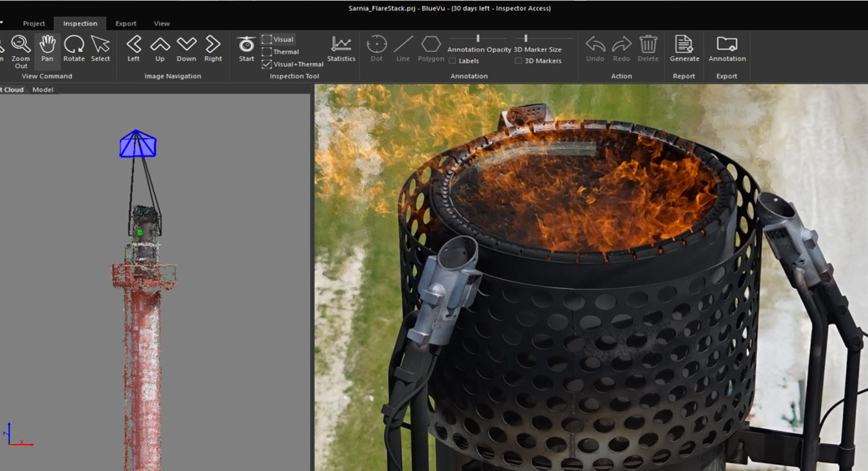Toggle the annotation Labels checkbox
The width and height of the screenshot is (868, 471).
click(453, 61)
